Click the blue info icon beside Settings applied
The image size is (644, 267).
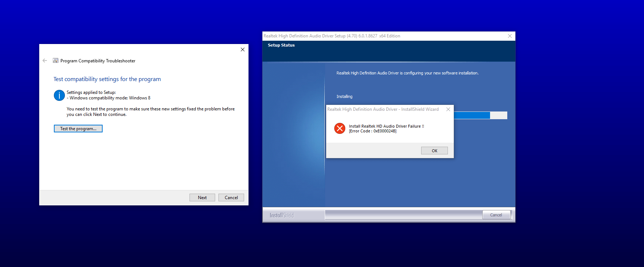[59, 95]
